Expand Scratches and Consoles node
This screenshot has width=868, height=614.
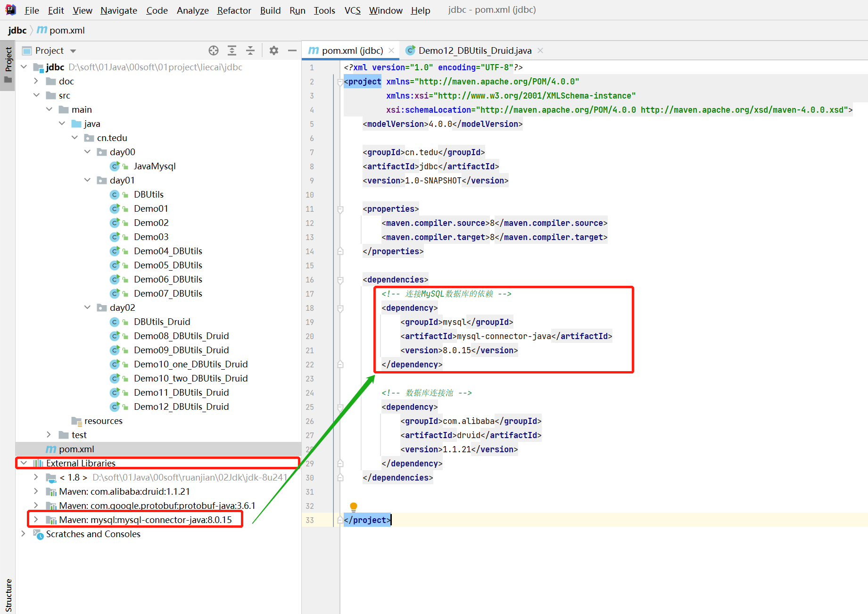click(x=24, y=534)
